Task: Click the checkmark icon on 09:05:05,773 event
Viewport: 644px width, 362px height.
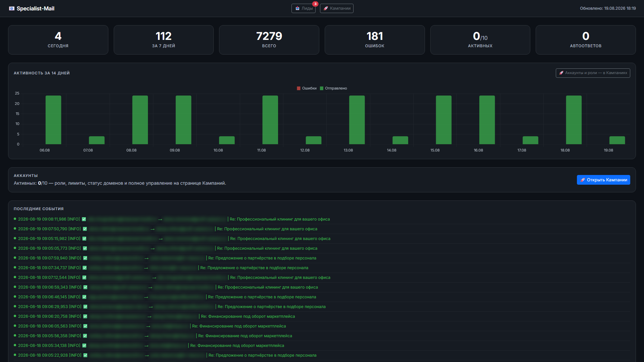Action: tap(85, 248)
